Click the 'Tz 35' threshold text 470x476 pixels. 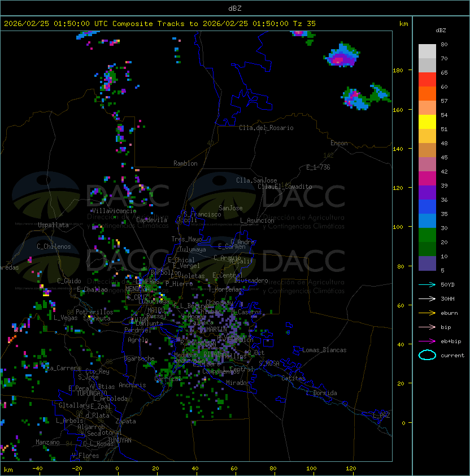coord(304,24)
